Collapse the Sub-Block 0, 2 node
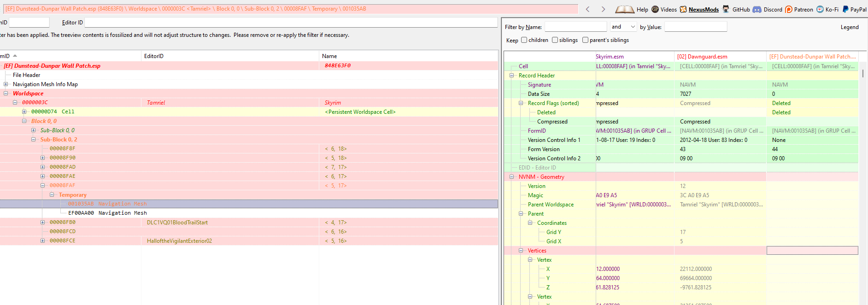 [34, 140]
